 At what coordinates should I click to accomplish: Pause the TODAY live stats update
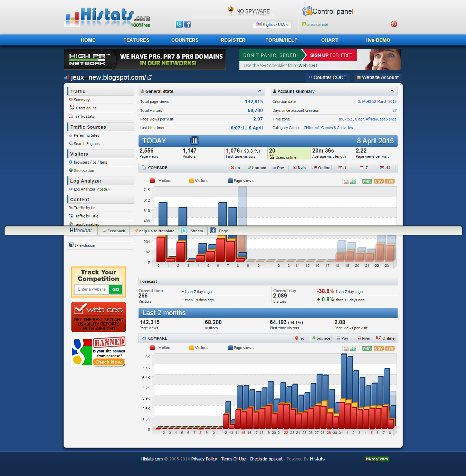point(194,140)
